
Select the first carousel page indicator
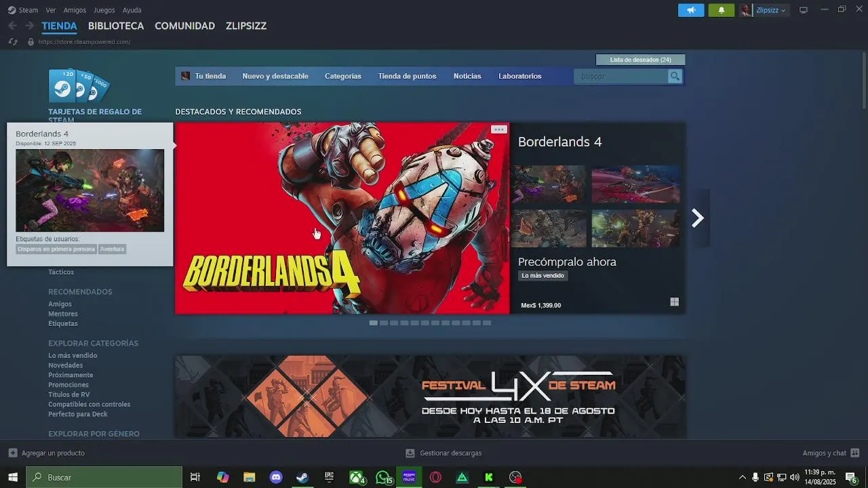point(374,323)
